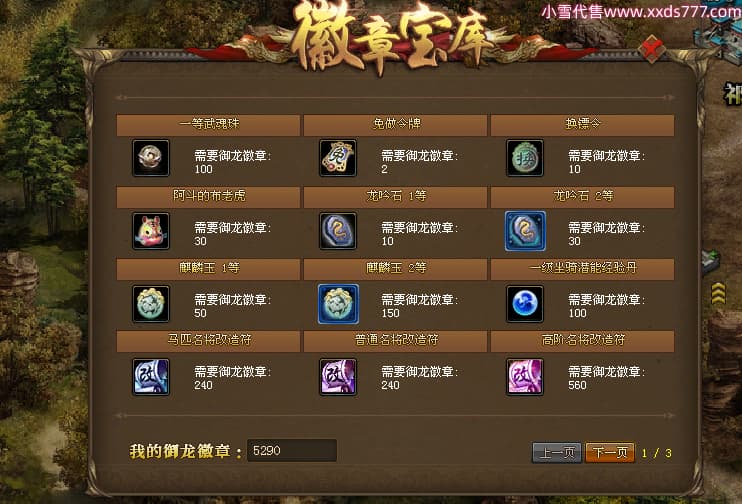Choose the green 换镖令 coin icon
Image resolution: width=742 pixels, height=504 pixels.
click(525, 158)
